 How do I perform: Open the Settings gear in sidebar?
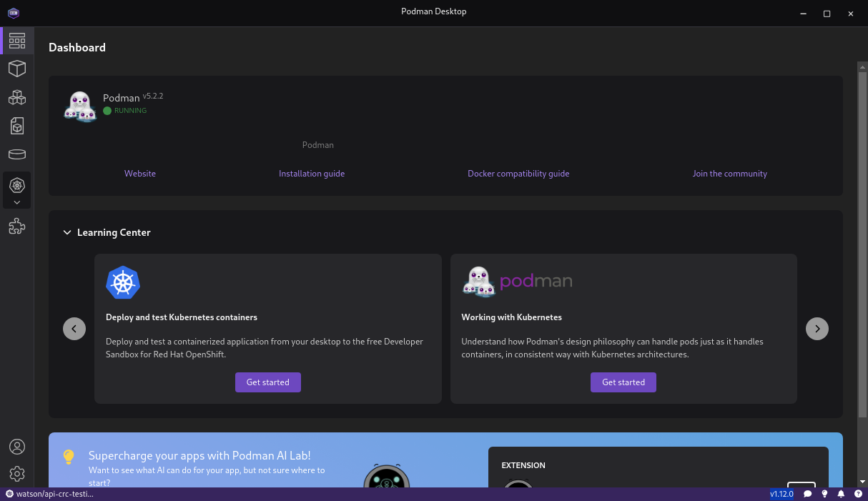(x=17, y=474)
